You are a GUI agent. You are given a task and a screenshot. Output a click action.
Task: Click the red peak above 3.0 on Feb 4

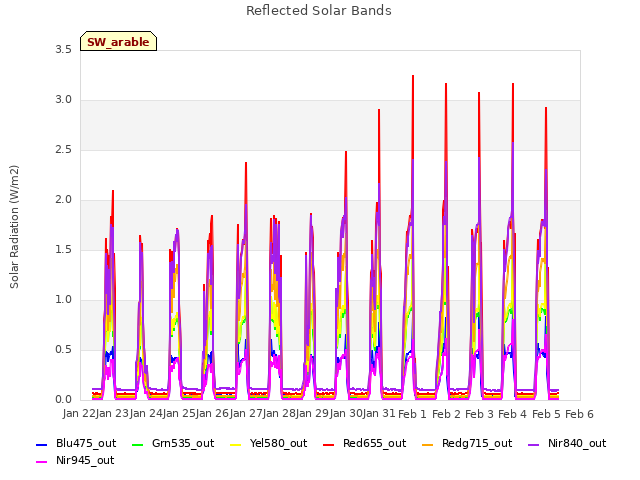[513, 84]
